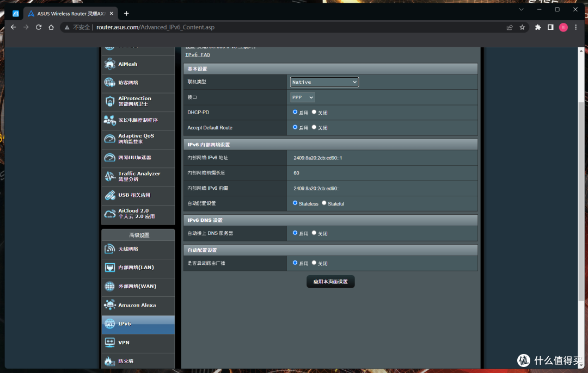This screenshot has height=373, width=588.
Task: Open the 内部网络(LAN) icon
Action: [109, 268]
